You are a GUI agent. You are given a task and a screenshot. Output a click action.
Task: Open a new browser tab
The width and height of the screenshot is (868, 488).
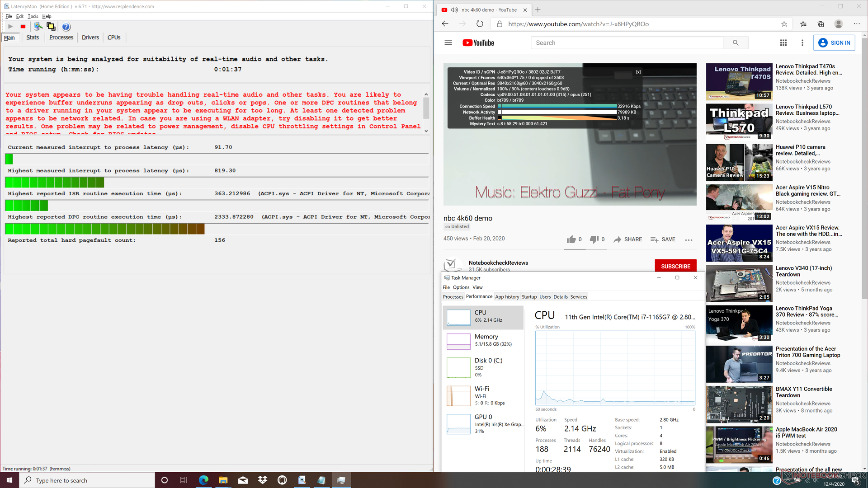click(538, 10)
